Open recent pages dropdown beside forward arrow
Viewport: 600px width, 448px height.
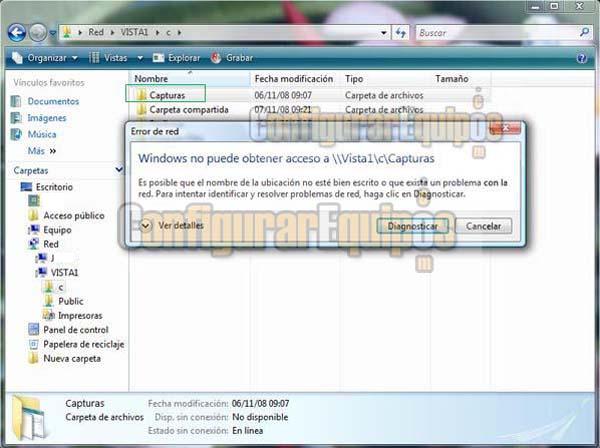coord(53,33)
